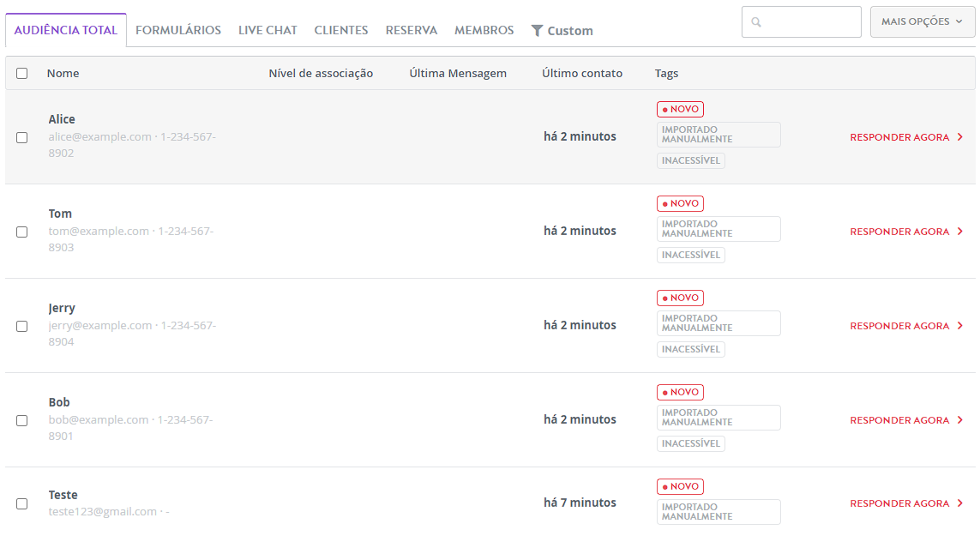Image resolution: width=980 pixels, height=536 pixels.
Task: Click the Último contato column header
Action: (582, 73)
